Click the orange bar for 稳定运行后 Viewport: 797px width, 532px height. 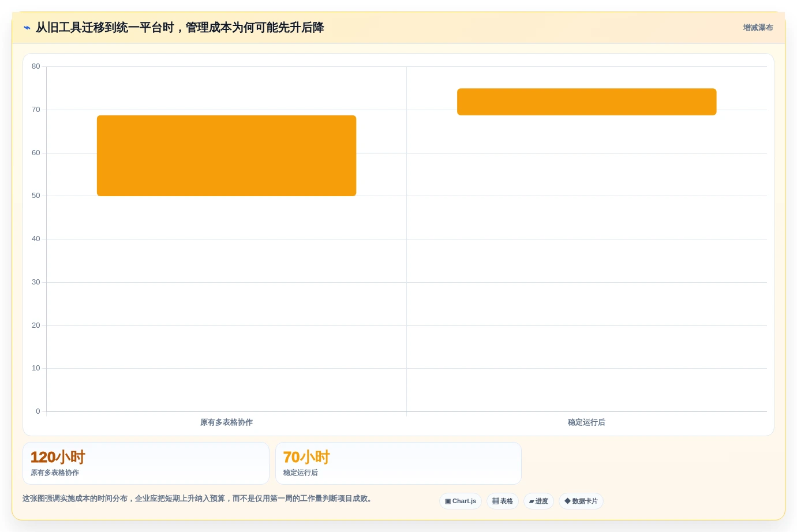(586, 102)
